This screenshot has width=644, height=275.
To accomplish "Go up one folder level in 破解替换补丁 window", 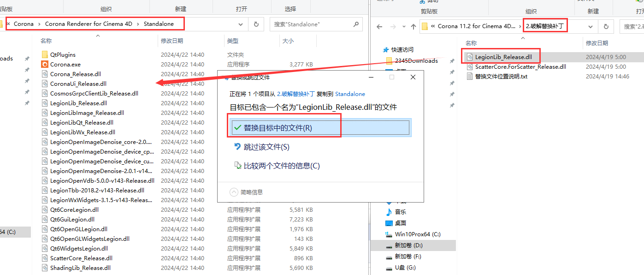I will (x=413, y=27).
